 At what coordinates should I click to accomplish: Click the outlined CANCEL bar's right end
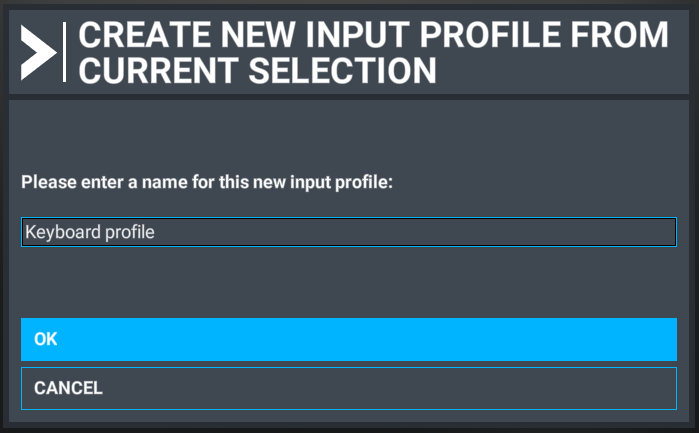(x=646, y=388)
